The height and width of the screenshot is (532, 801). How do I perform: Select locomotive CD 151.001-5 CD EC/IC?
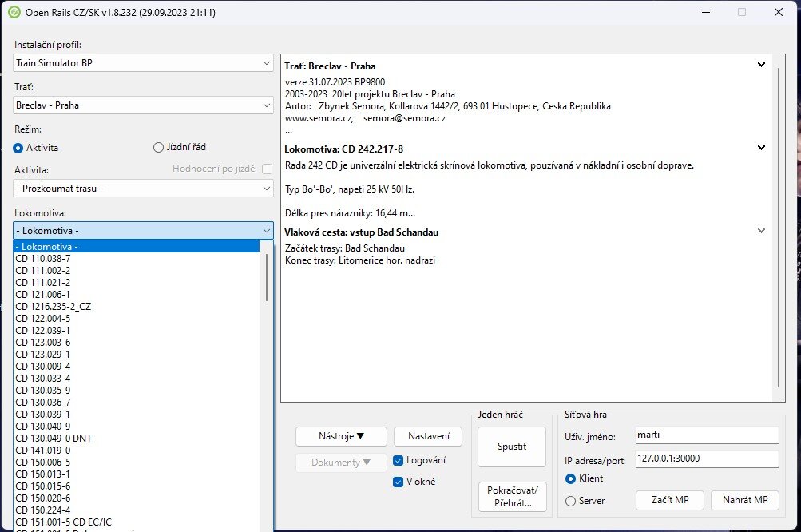pyautogui.click(x=137, y=522)
